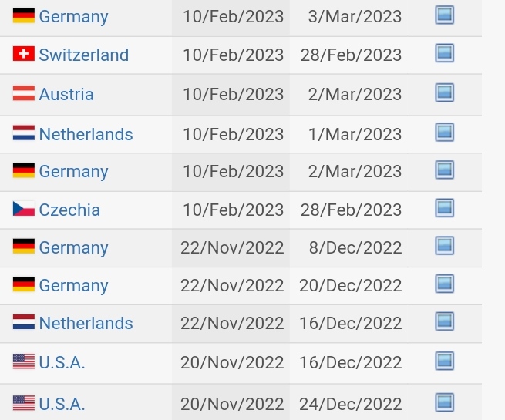This screenshot has width=505, height=420.
Task: Open image icon for Austria row
Action: click(x=444, y=92)
